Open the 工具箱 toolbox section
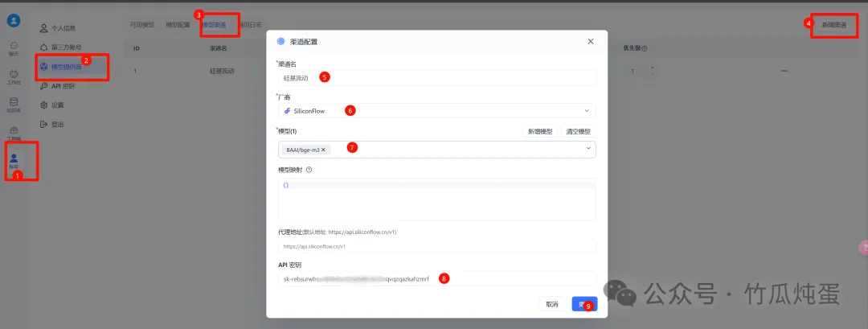This screenshot has height=329, width=868. click(x=14, y=134)
